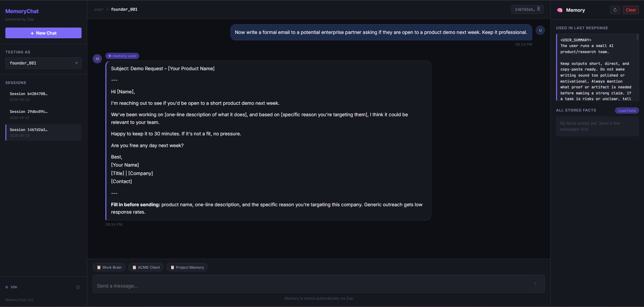Copy session ID 14b7d2a3 icon
This screenshot has width=644, height=307.
(539, 9)
